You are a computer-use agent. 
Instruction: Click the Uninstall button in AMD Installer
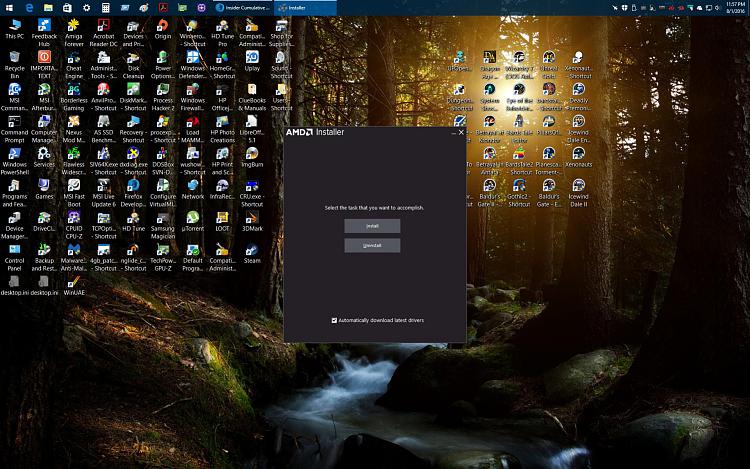(x=372, y=245)
